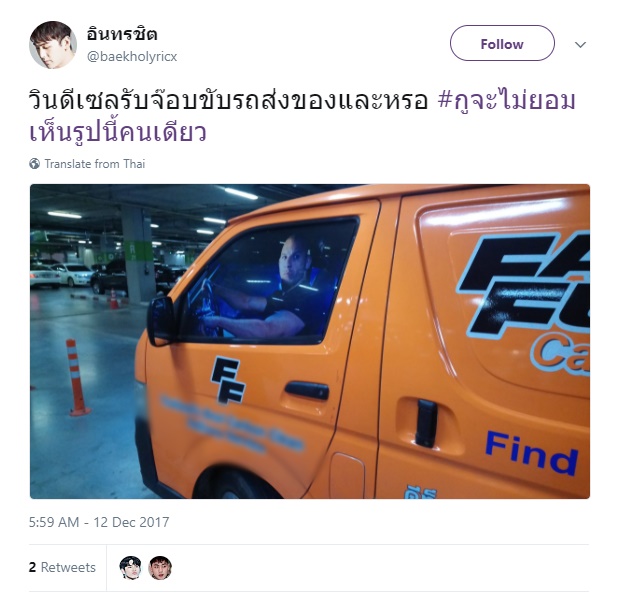Image resolution: width=620 pixels, height=597 pixels.
Task: Open the tweet timestamp 5:59 AM link
Action: pos(54,522)
